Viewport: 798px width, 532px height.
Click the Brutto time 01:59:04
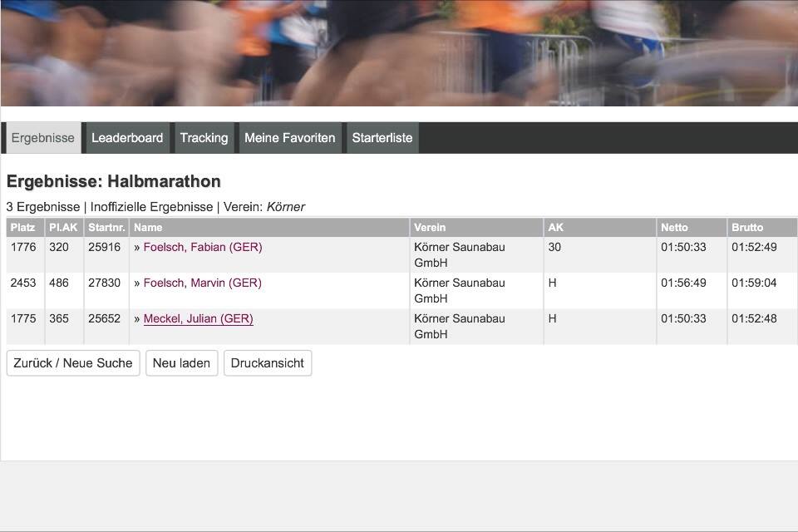754,283
